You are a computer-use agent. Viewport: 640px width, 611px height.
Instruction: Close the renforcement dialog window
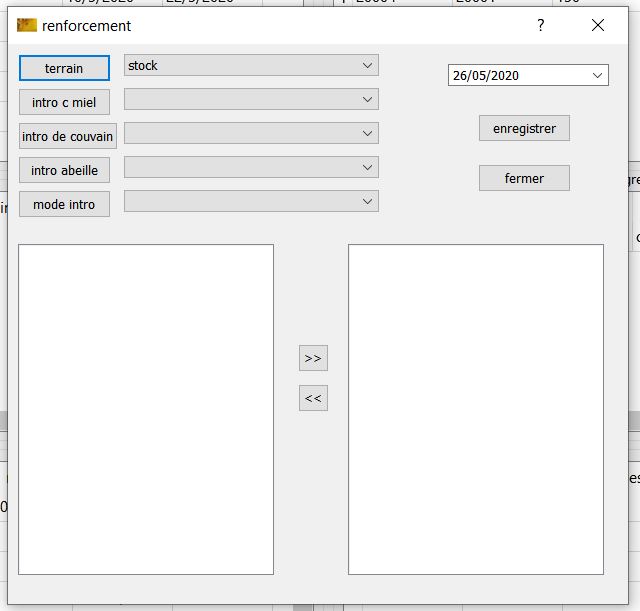tap(598, 25)
